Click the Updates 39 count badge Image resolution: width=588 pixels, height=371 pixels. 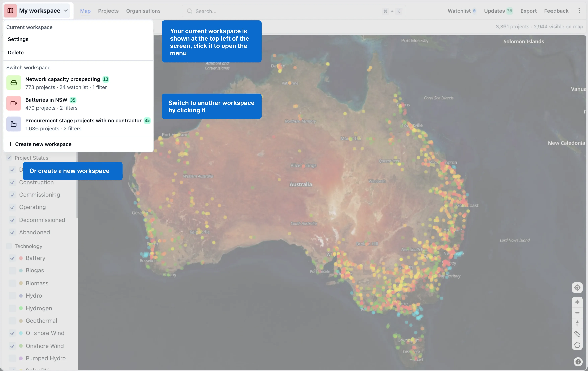(509, 11)
